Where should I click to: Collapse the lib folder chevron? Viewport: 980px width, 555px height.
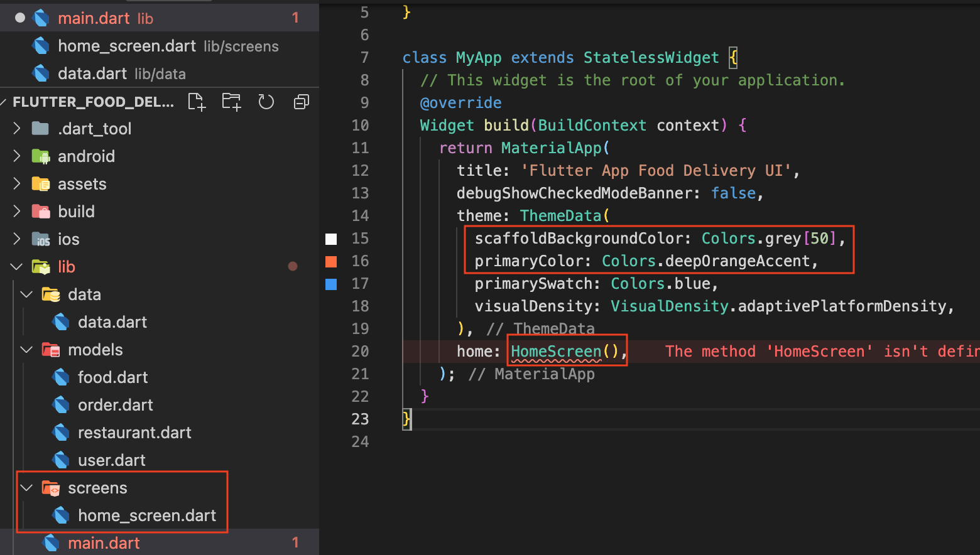point(17,267)
